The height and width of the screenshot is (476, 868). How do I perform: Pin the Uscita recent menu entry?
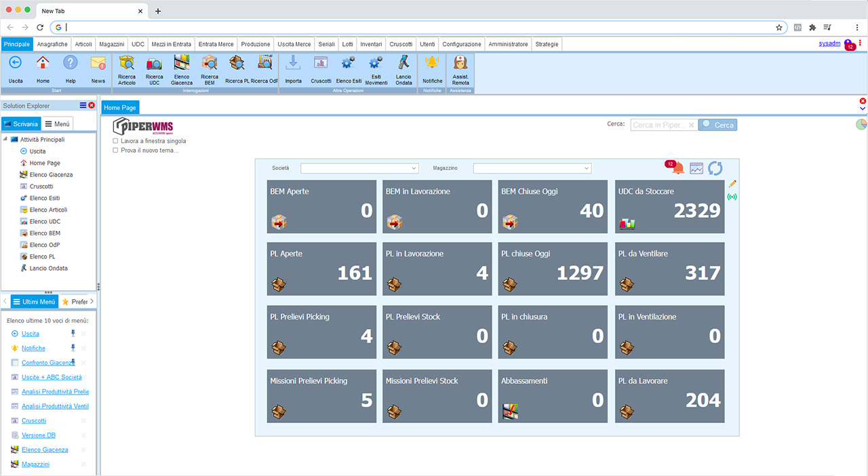click(73, 334)
